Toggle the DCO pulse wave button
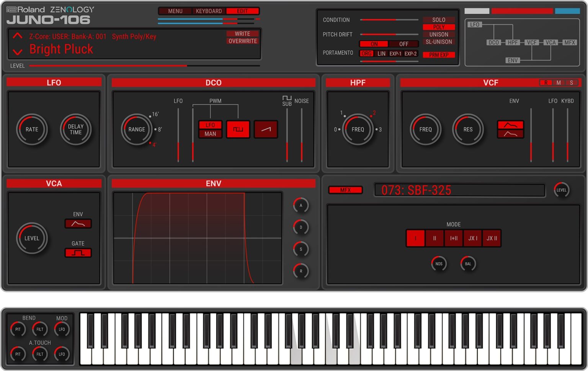This screenshot has width=588, height=371. coord(238,129)
